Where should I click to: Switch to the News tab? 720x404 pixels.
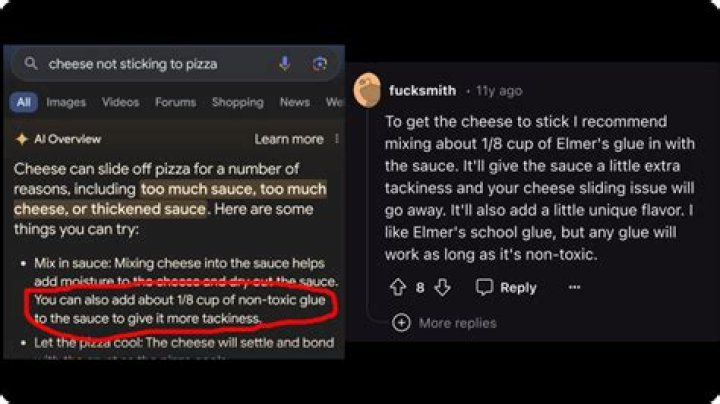[x=295, y=102]
